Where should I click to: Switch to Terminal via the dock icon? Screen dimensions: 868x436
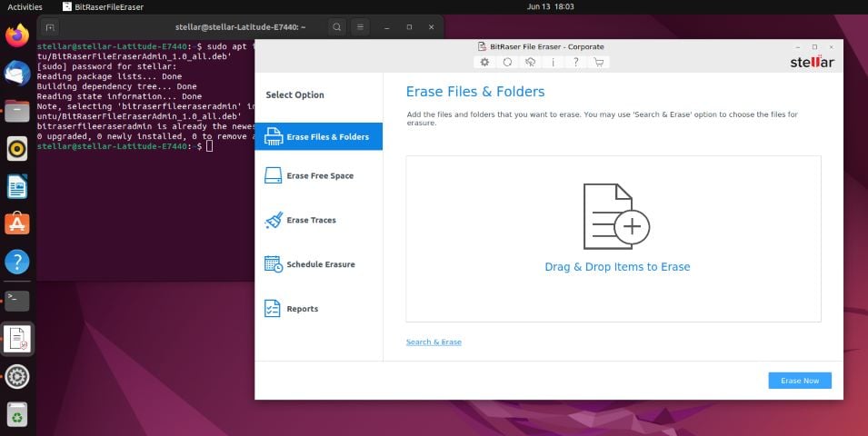click(17, 301)
